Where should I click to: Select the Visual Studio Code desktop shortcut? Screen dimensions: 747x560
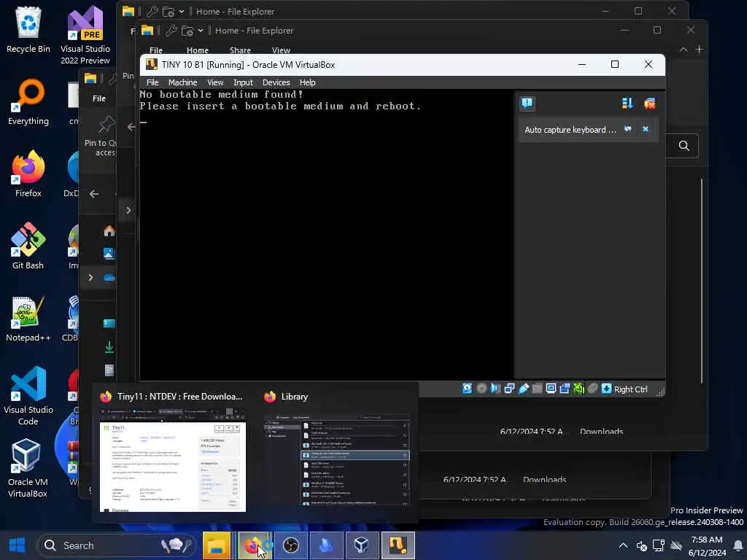[x=28, y=396]
